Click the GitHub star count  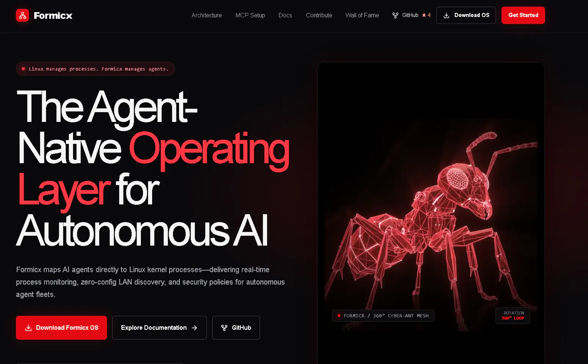pyautogui.click(x=426, y=15)
